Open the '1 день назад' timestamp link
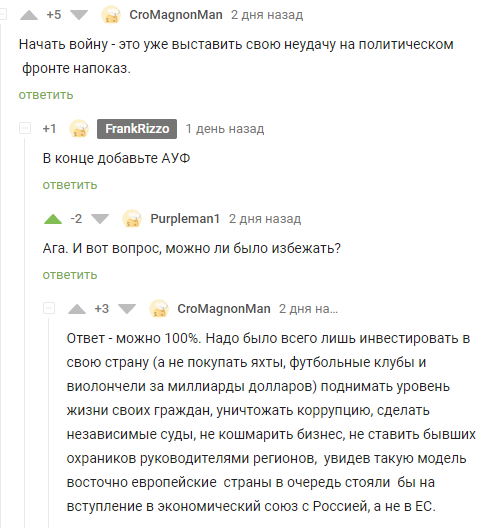 coord(225,129)
